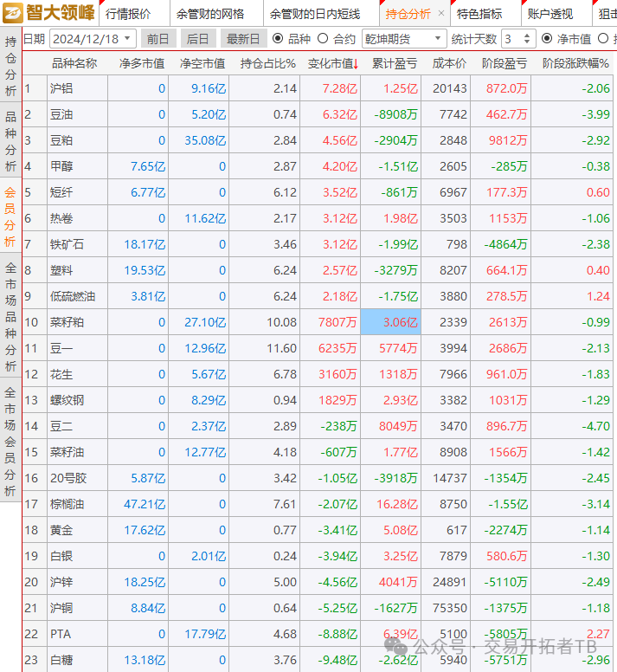Image resolution: width=617 pixels, height=672 pixels.
Task: Select the 甲醇 row name
Action: (61, 166)
